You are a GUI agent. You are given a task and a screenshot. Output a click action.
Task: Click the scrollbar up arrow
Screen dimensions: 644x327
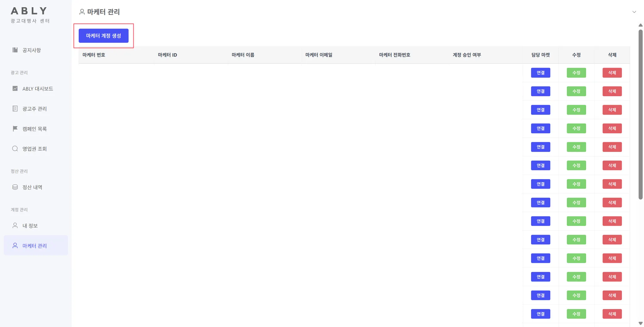point(641,25)
